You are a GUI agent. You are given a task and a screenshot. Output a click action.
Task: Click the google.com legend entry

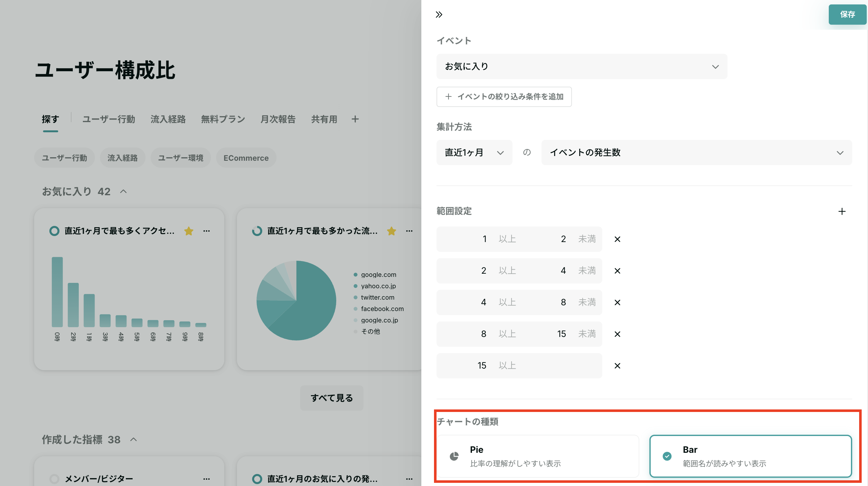tap(375, 275)
